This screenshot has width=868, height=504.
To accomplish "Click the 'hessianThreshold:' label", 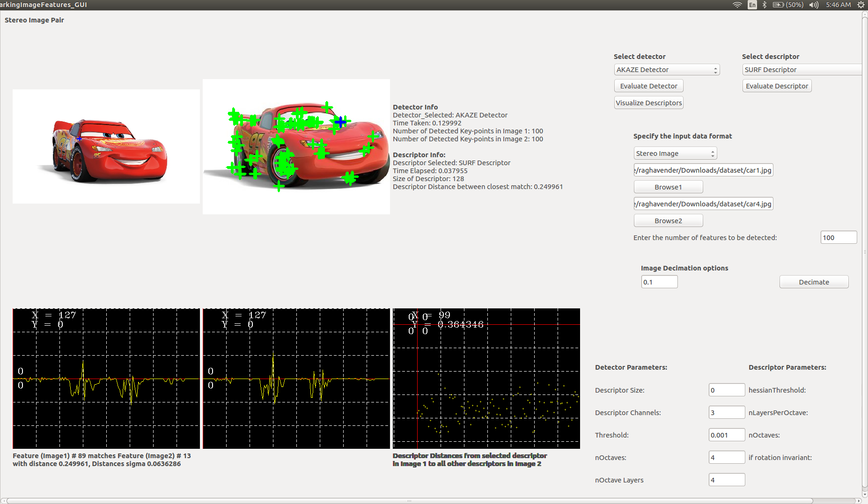I will (x=777, y=390).
